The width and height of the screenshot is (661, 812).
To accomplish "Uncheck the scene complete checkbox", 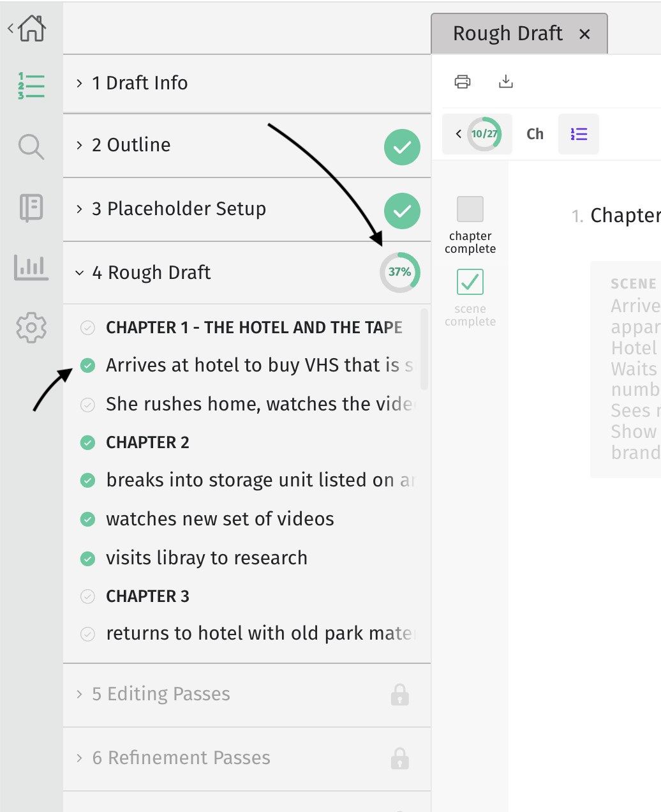I will pos(470,282).
